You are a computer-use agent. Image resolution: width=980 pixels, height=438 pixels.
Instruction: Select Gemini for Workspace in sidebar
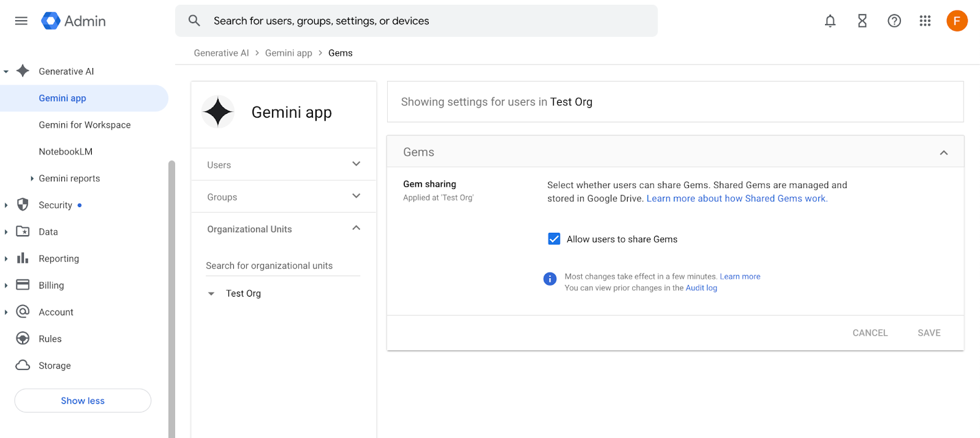pos(85,125)
